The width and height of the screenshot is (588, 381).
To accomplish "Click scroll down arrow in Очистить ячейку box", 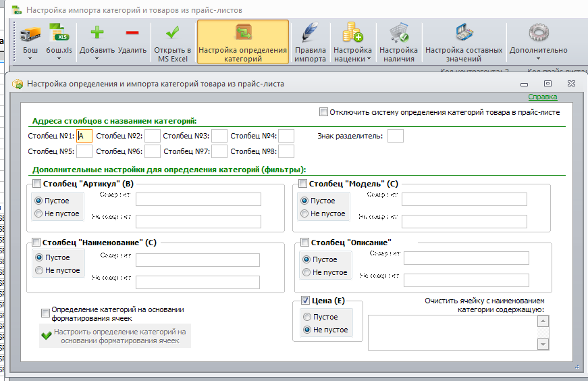I will tap(543, 344).
